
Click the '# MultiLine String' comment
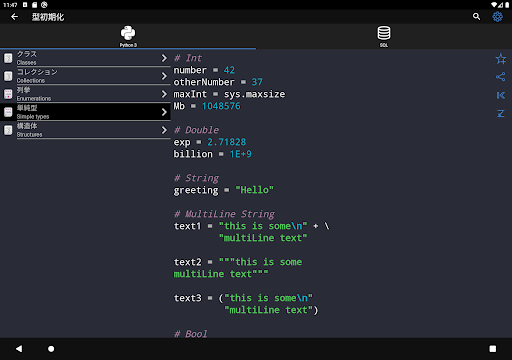point(224,214)
